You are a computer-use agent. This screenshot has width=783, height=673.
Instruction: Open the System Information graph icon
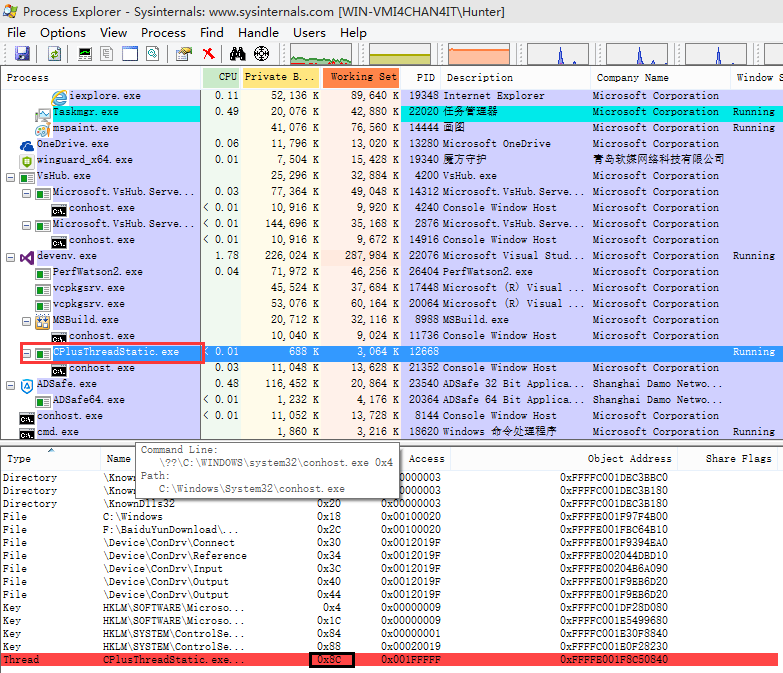(85, 53)
